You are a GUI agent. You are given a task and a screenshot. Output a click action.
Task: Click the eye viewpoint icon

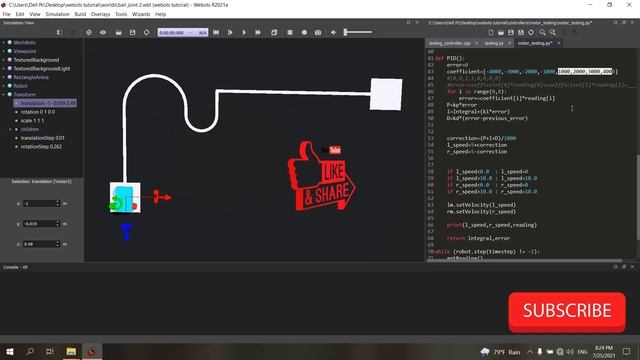(103, 32)
